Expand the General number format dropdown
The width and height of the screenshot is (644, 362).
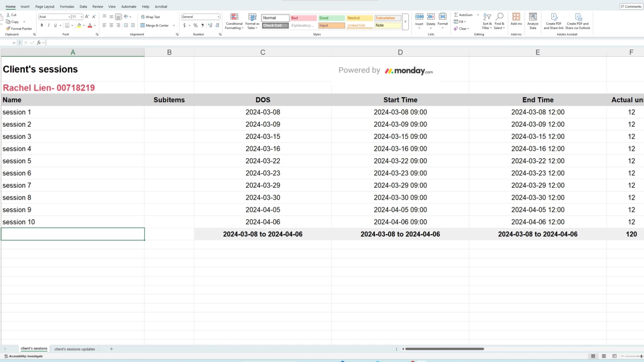[218, 17]
